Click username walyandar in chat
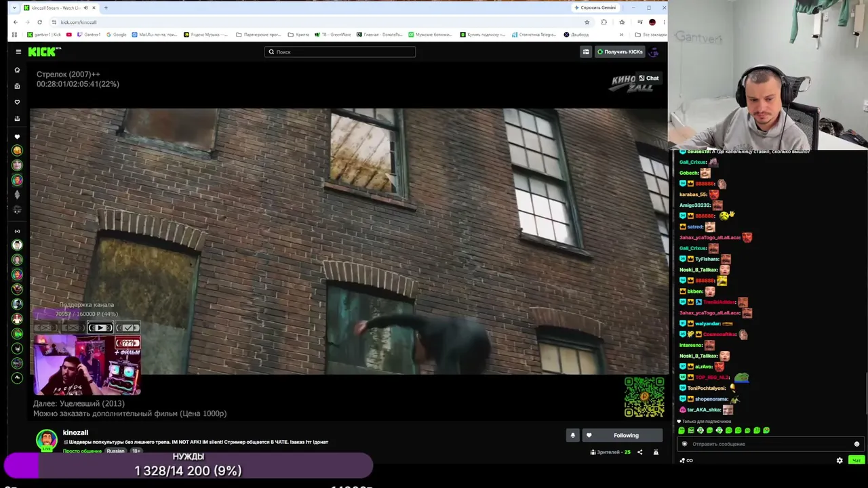This screenshot has width=868, height=488. (x=707, y=324)
